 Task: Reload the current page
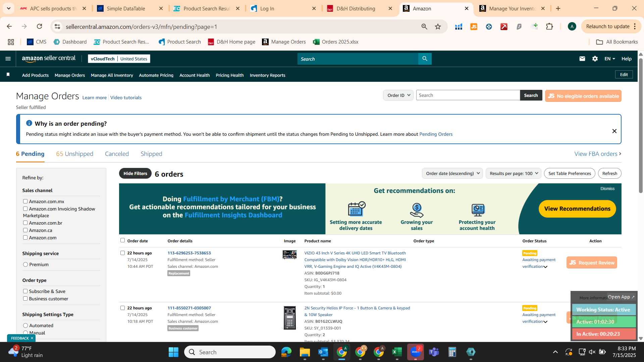(40, 26)
